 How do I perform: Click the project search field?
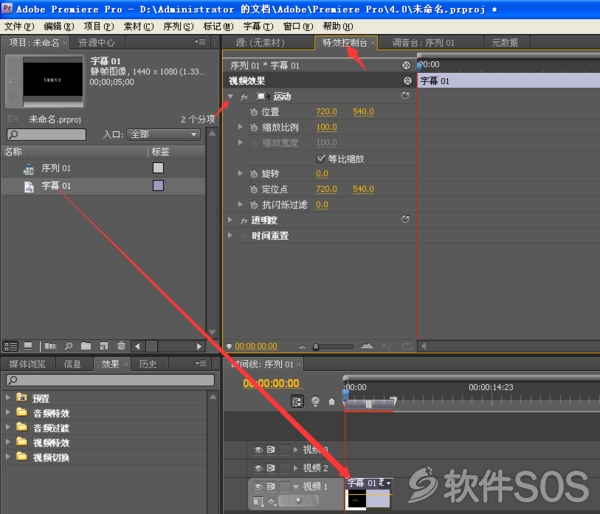47,134
